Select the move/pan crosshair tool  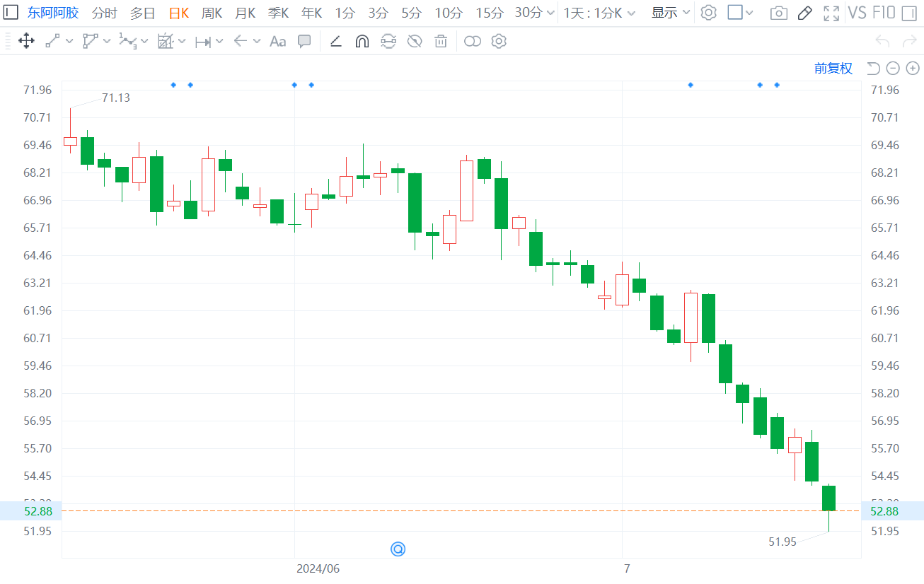pos(26,41)
